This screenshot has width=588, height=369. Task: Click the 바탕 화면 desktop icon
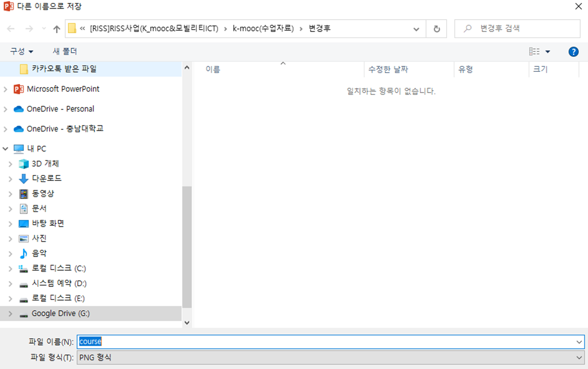pyautogui.click(x=24, y=224)
